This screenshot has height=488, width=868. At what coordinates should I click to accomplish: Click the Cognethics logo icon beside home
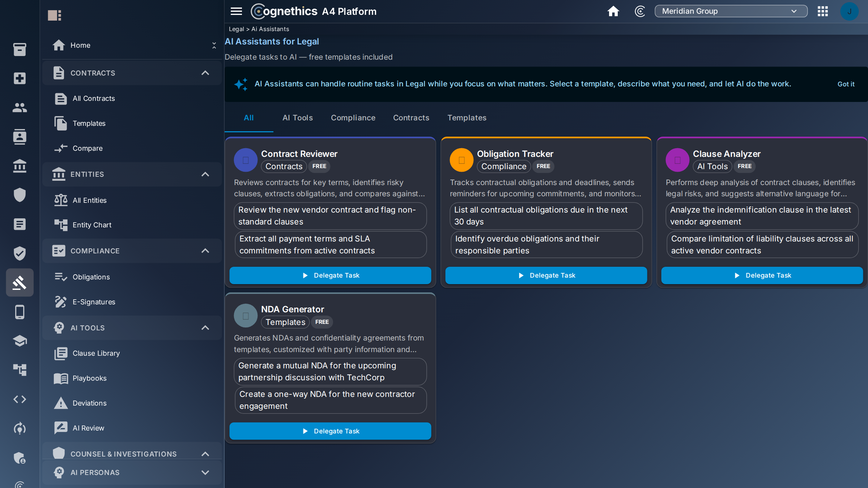(x=640, y=11)
